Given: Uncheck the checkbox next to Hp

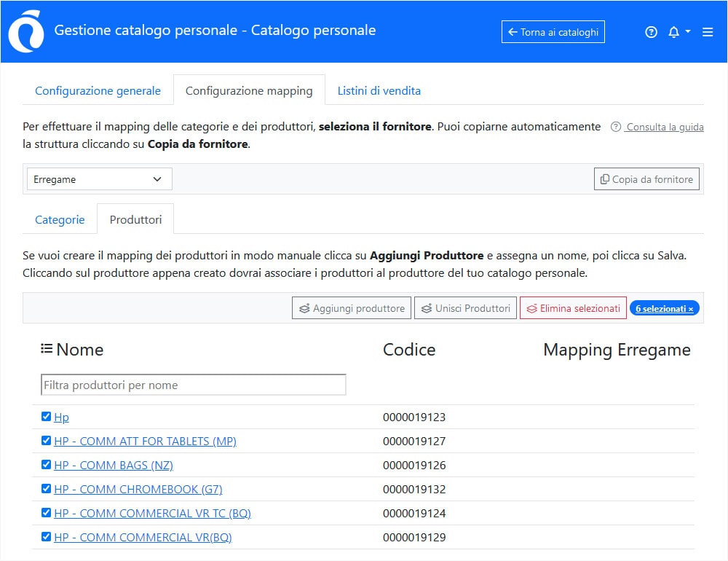Looking at the screenshot, I should [x=46, y=416].
